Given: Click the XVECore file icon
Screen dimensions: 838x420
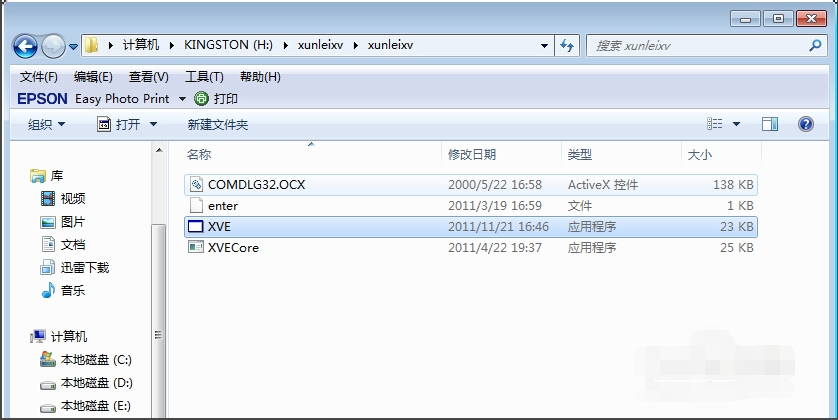Looking at the screenshot, I should [x=196, y=247].
